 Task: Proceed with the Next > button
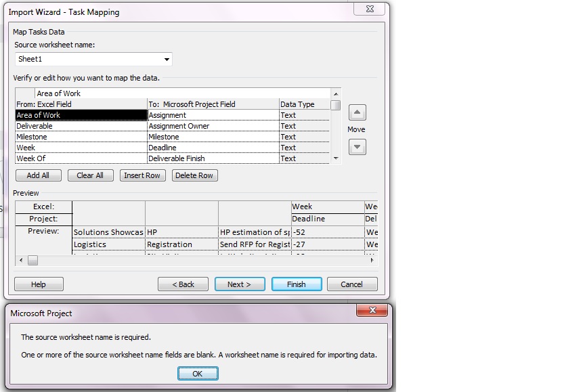tap(240, 284)
